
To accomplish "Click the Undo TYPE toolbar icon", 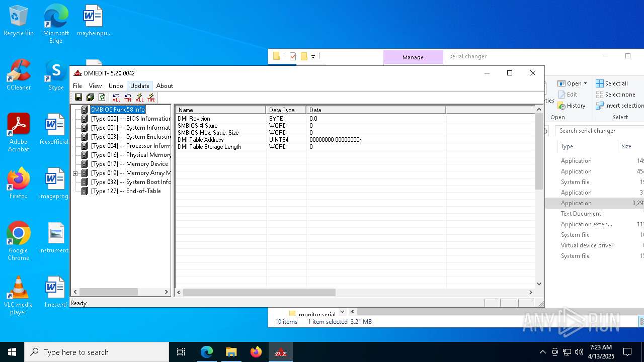I will [x=128, y=98].
